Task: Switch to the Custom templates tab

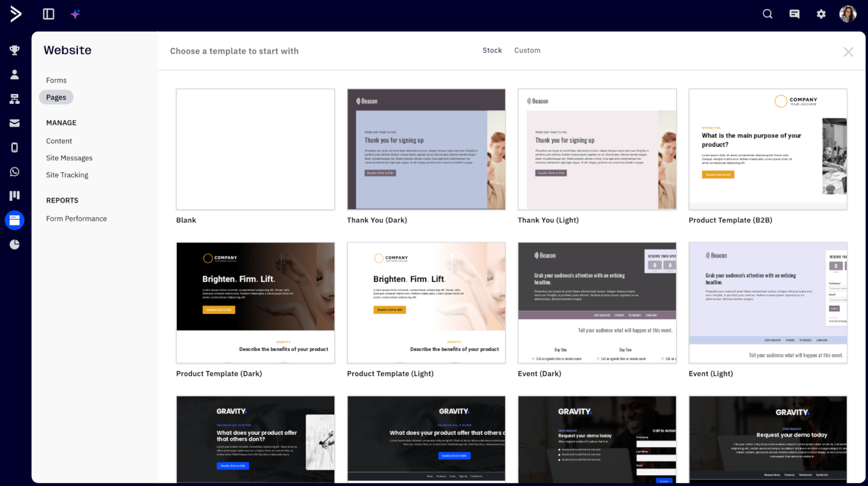Action: click(527, 50)
